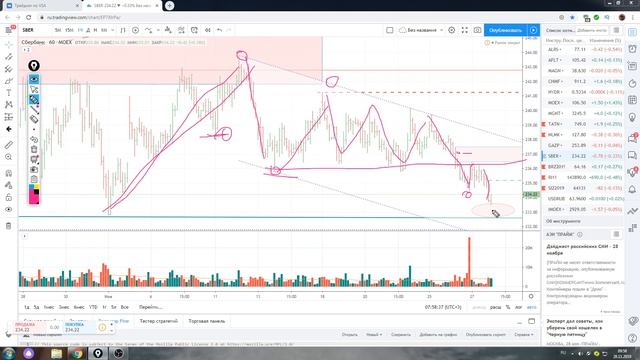Open the Windows Start menu button
The height and width of the screenshot is (360, 640).
9,353
